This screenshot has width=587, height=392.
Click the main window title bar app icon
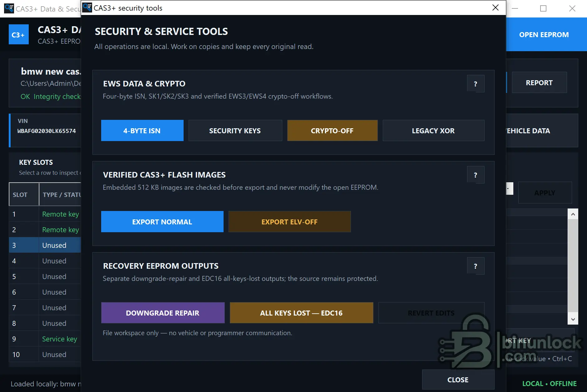[9, 8]
